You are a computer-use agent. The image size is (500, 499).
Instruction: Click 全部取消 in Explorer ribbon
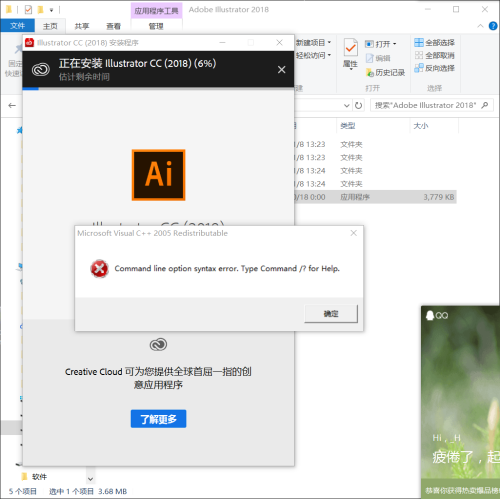[435, 55]
